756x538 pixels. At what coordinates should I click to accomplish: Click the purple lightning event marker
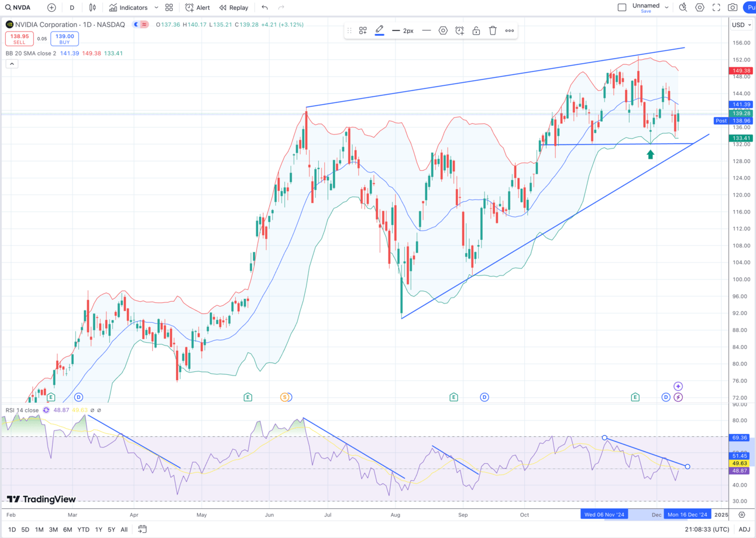(678, 397)
